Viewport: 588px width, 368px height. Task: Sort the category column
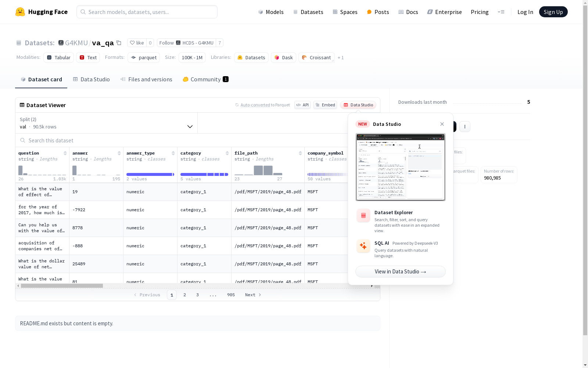pyautogui.click(x=227, y=153)
